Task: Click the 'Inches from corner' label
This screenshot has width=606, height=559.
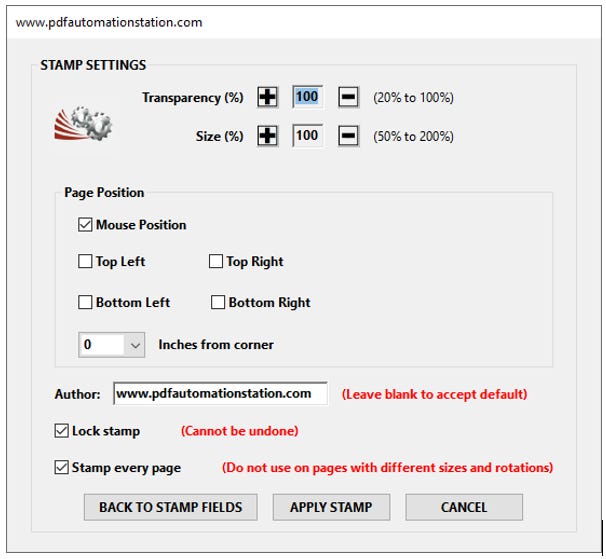Action: click(216, 344)
